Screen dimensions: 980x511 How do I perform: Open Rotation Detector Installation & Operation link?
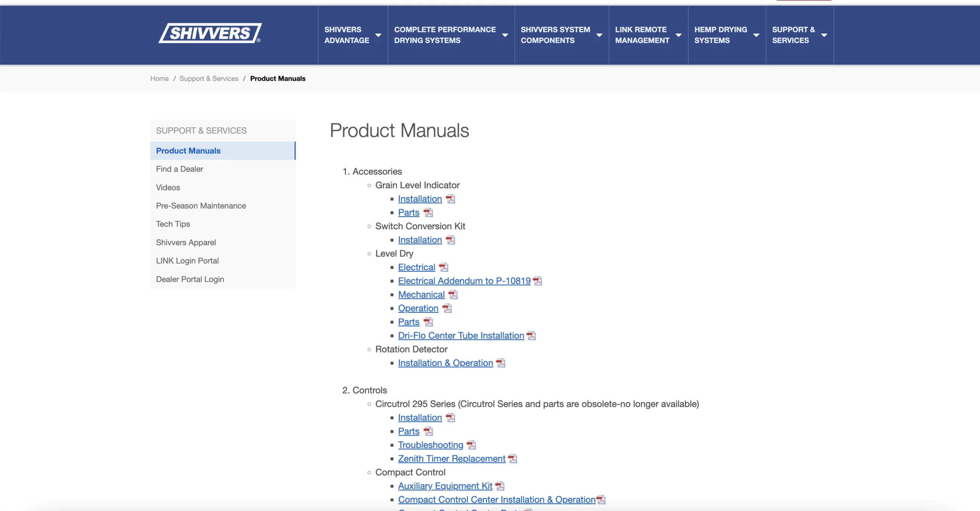(x=446, y=363)
